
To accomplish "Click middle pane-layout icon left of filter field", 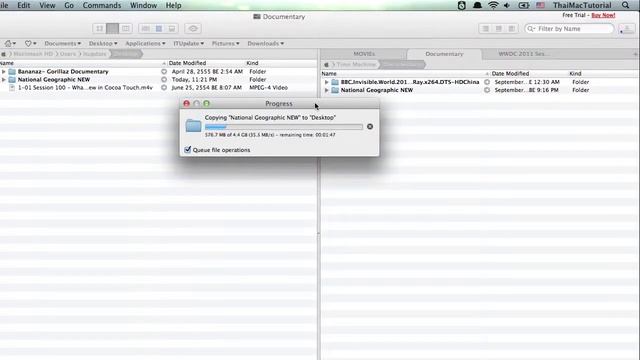I will pos(498,29).
